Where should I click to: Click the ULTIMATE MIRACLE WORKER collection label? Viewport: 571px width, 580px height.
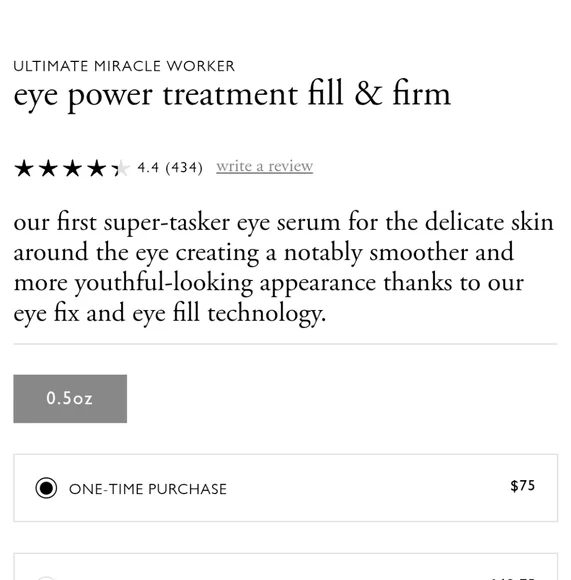[124, 66]
